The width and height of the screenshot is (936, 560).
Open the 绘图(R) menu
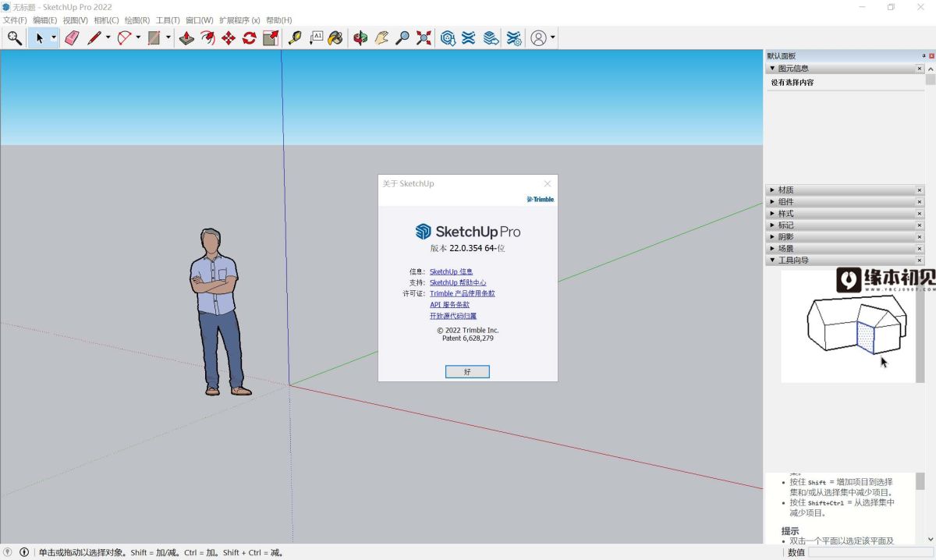click(137, 20)
